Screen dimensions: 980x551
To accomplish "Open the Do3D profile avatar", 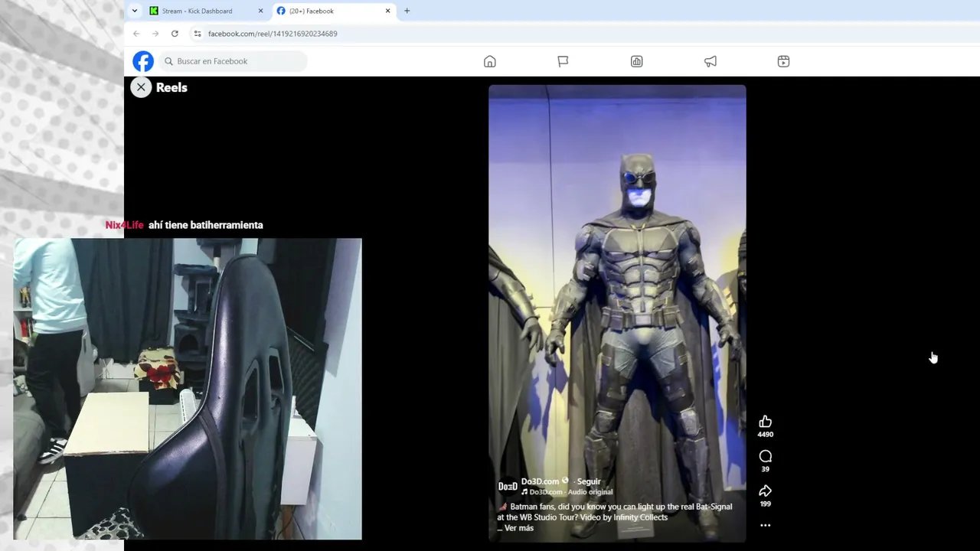I will (508, 486).
